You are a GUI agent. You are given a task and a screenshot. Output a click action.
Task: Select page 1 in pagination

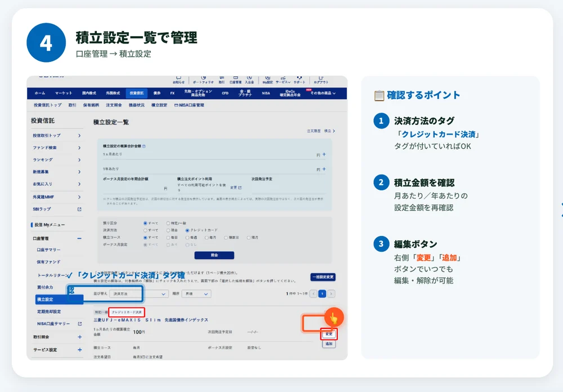coord(323,294)
